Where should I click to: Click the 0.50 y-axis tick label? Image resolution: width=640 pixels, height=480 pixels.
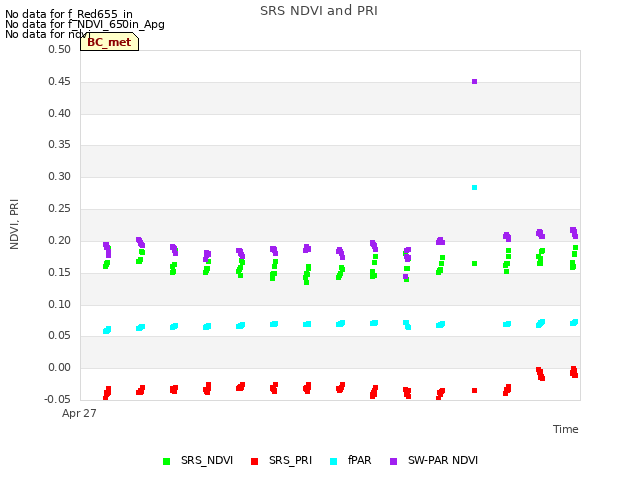[59, 49]
